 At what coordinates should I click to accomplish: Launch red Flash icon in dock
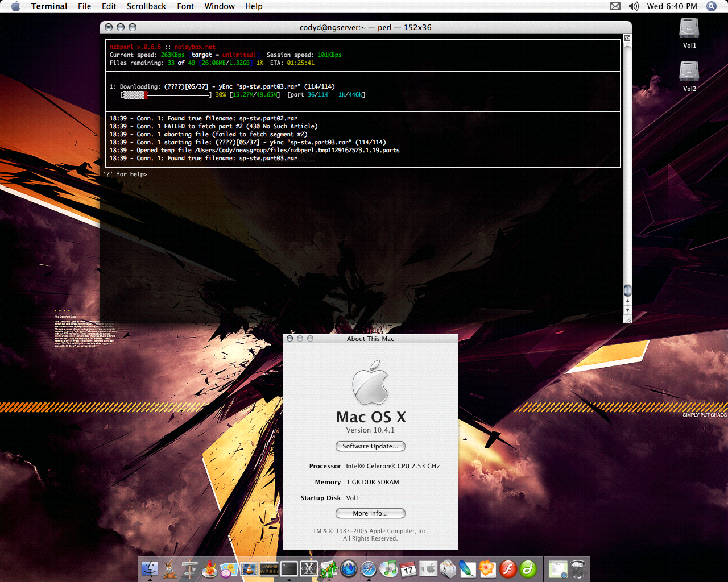pos(508,569)
